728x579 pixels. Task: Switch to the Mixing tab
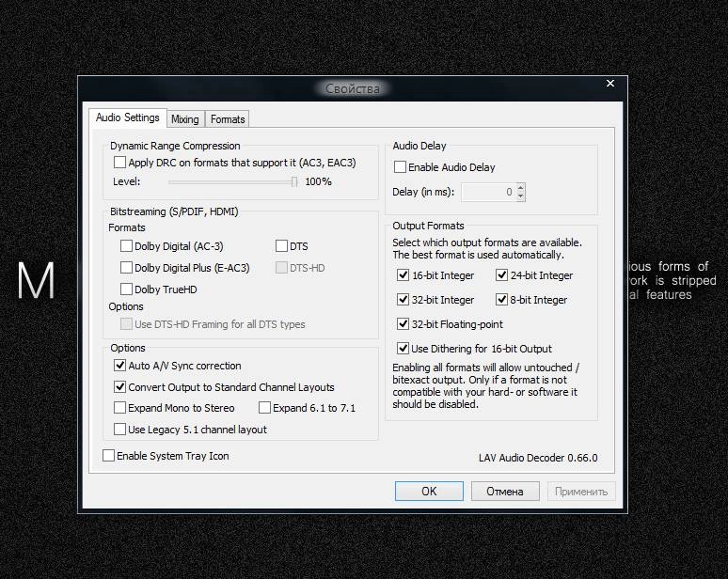coord(184,119)
